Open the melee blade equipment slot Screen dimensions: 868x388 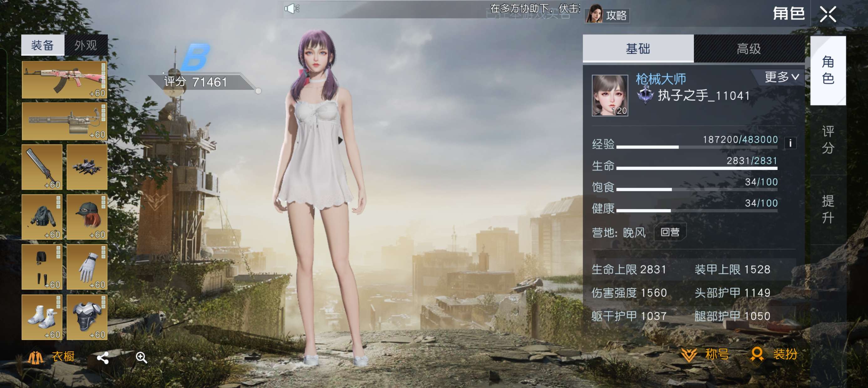point(42,167)
